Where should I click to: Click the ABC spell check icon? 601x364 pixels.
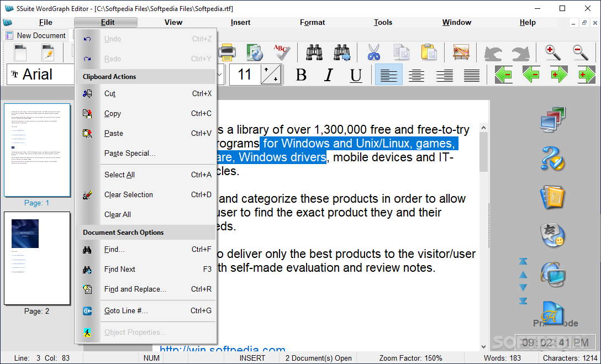pos(282,52)
